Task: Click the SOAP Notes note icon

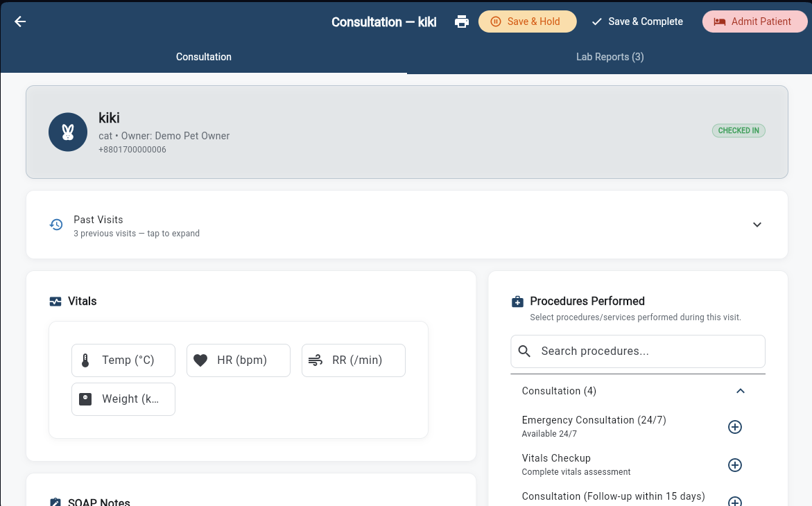Action: click(x=55, y=501)
